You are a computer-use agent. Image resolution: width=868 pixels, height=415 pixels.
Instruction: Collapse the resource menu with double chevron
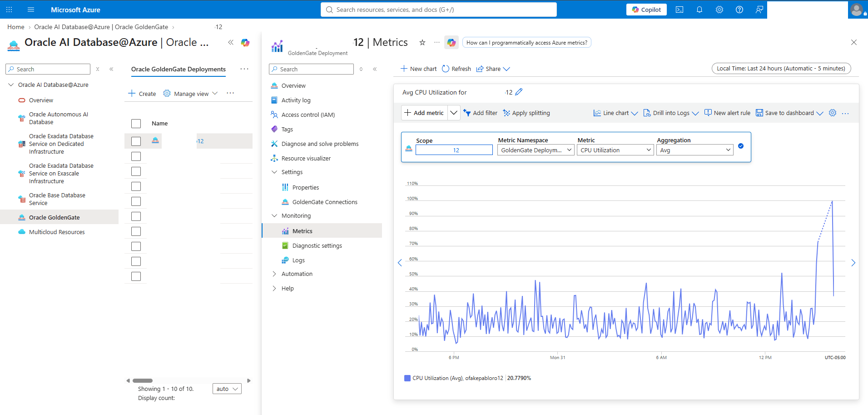(x=375, y=69)
